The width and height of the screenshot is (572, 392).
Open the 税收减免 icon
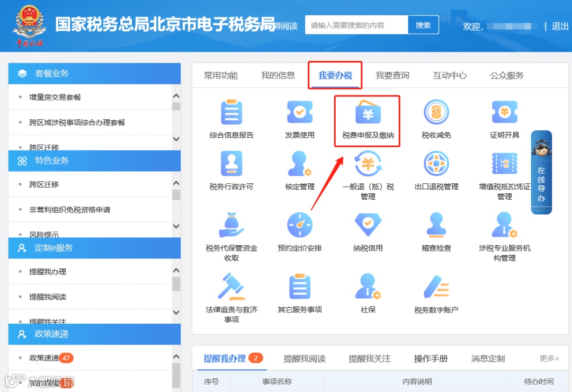click(436, 112)
